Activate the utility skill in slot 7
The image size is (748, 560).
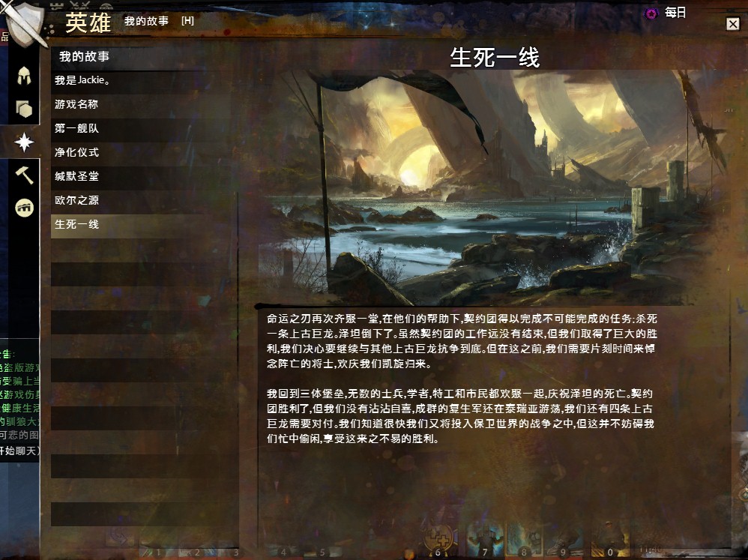tap(485, 539)
